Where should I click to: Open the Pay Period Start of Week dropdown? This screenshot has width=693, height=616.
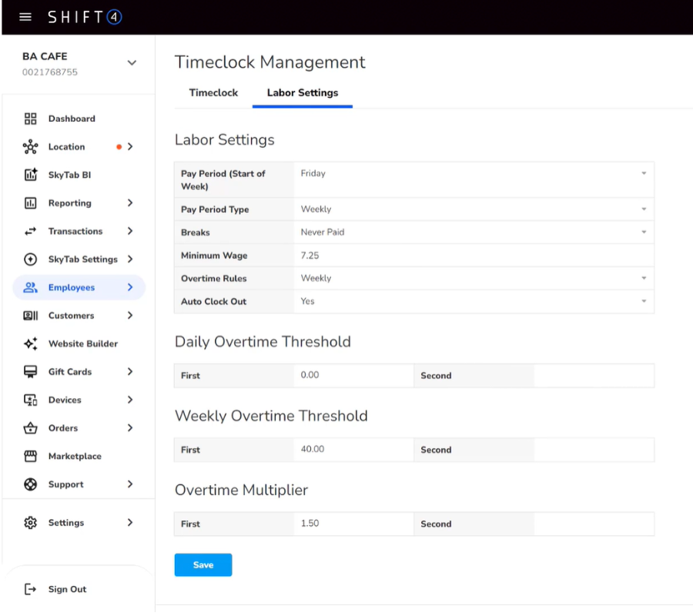pyautogui.click(x=473, y=174)
